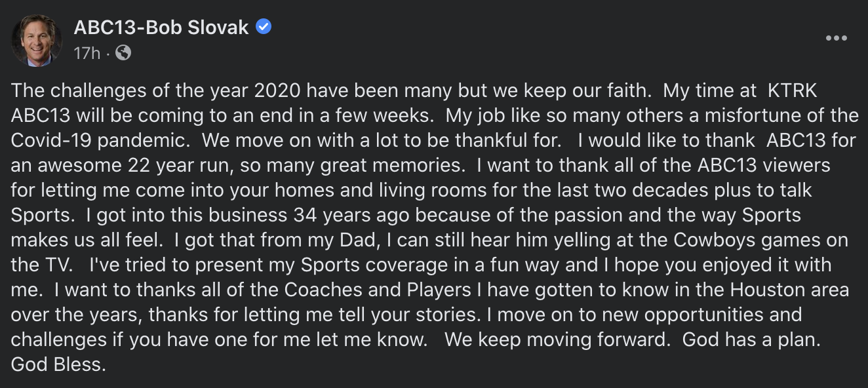This screenshot has height=388, width=868.
Task: Click the globe public audience icon
Action: click(x=123, y=52)
